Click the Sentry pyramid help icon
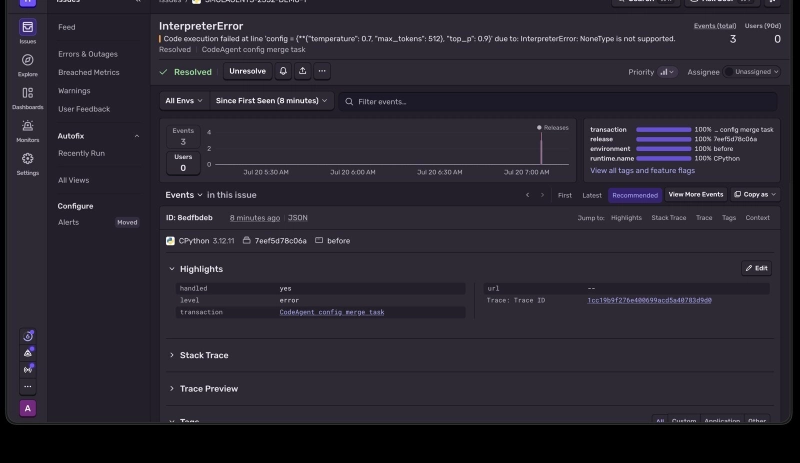 (x=28, y=353)
